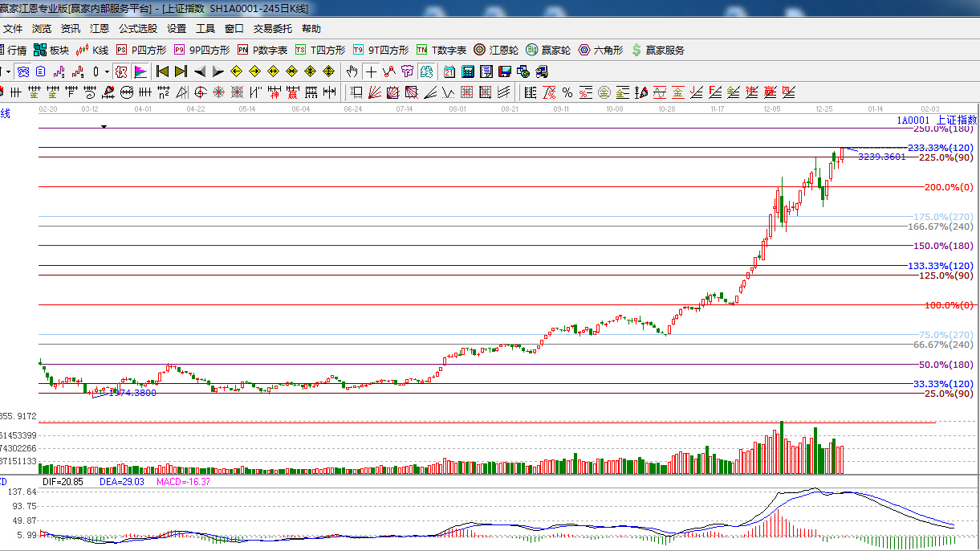Viewport: 980px width, 551px height.
Task: Click the Gann fan lines tool icon
Action: 374,92
